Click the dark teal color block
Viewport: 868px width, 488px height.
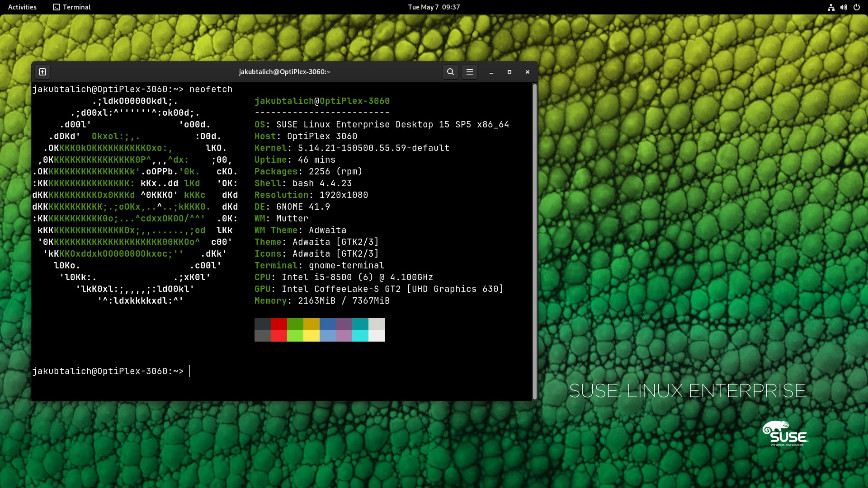(360, 324)
